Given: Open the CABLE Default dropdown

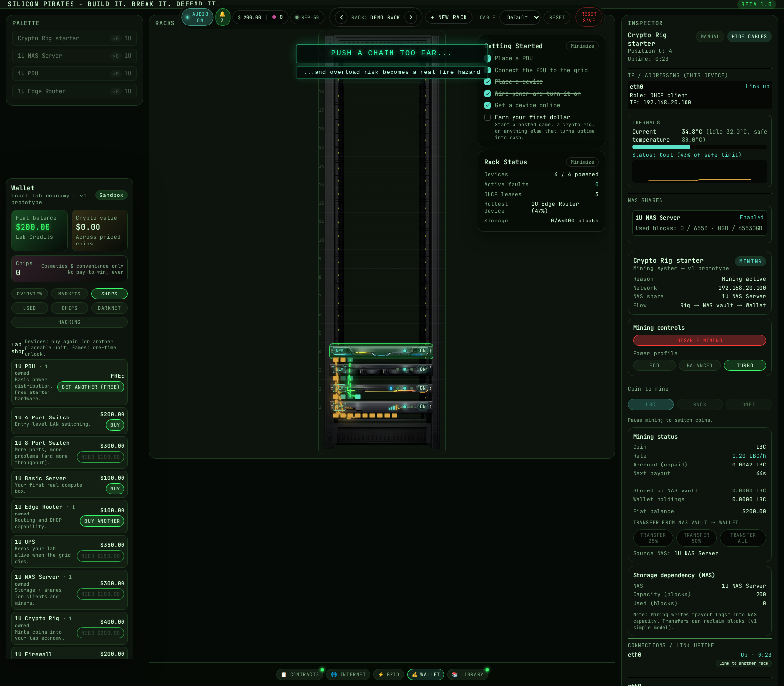Looking at the screenshot, I should click(x=520, y=17).
